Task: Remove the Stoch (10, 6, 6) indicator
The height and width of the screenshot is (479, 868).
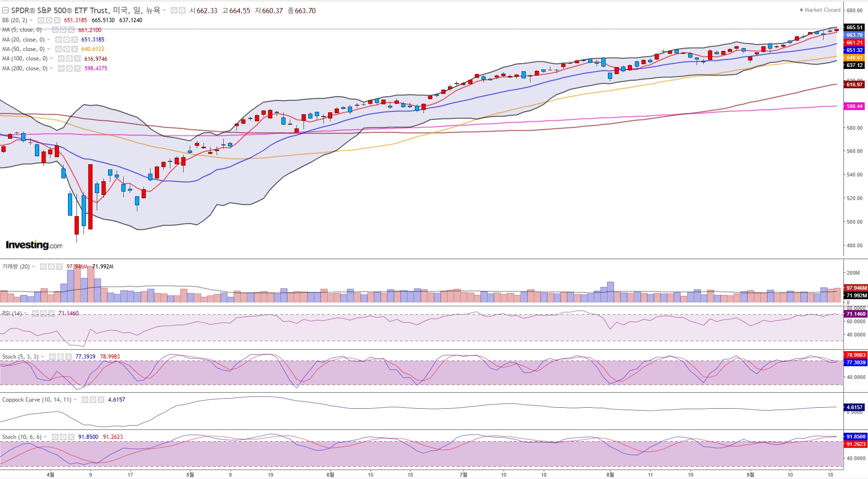Action: (71, 437)
